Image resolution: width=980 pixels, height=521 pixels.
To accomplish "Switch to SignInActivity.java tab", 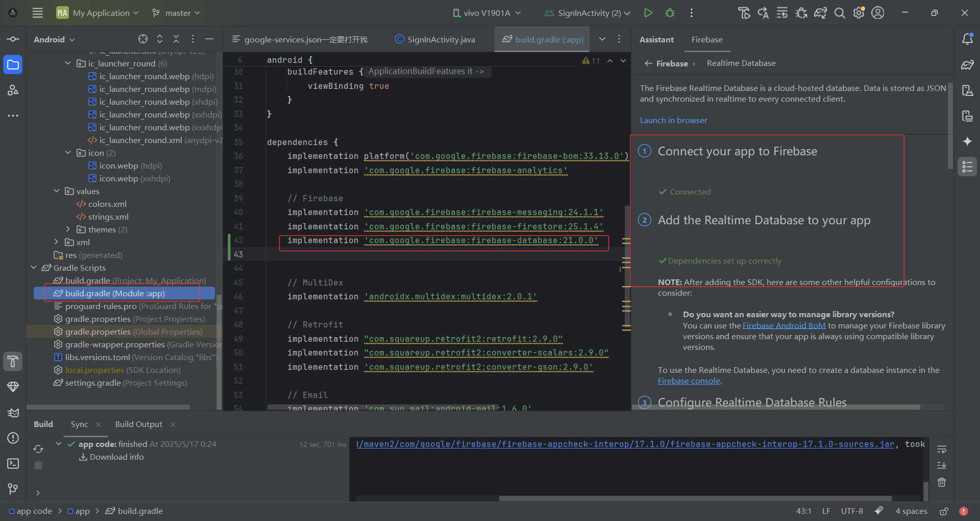I will (x=435, y=39).
